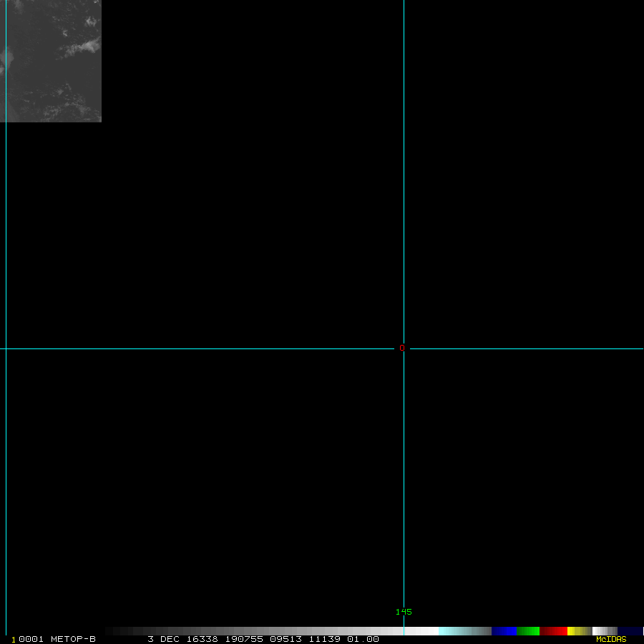This screenshot has width=644, height=644.
Task: Click the yellow McIDAS logo text
Action: (611, 639)
